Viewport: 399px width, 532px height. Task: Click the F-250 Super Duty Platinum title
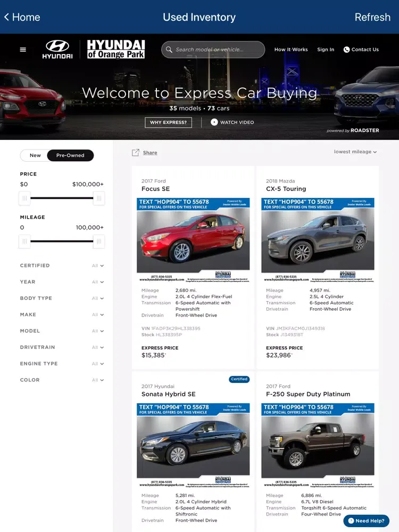308,394
